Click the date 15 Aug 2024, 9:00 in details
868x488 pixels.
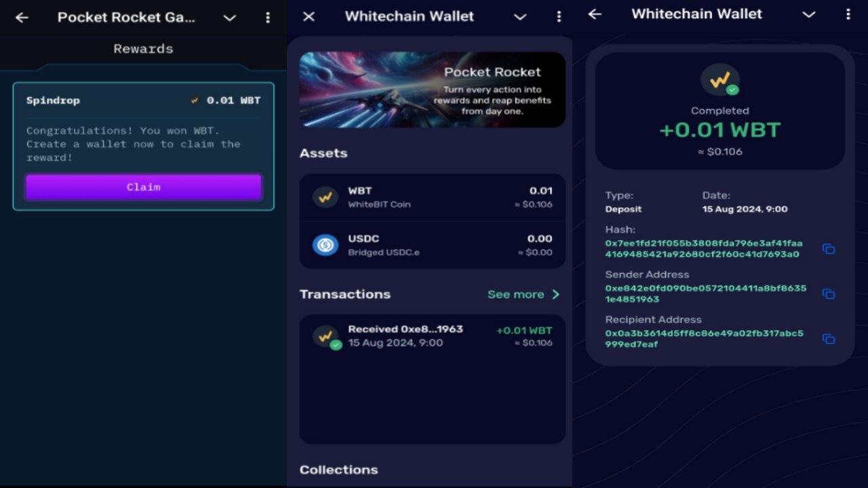745,209
